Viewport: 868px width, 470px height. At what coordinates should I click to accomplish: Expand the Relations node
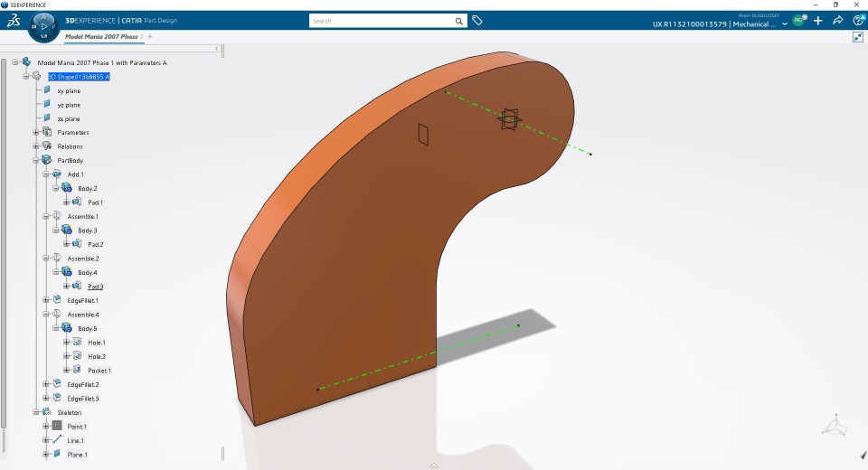(x=35, y=146)
